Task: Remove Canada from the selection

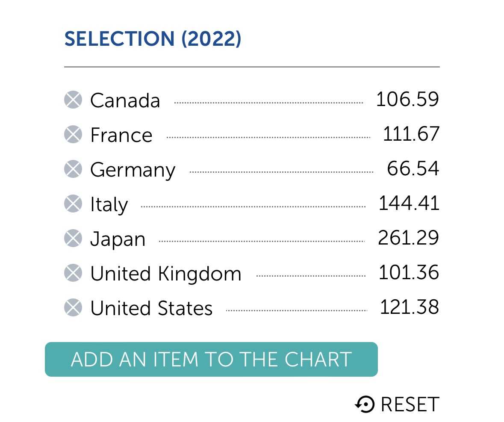Action: click(x=73, y=100)
